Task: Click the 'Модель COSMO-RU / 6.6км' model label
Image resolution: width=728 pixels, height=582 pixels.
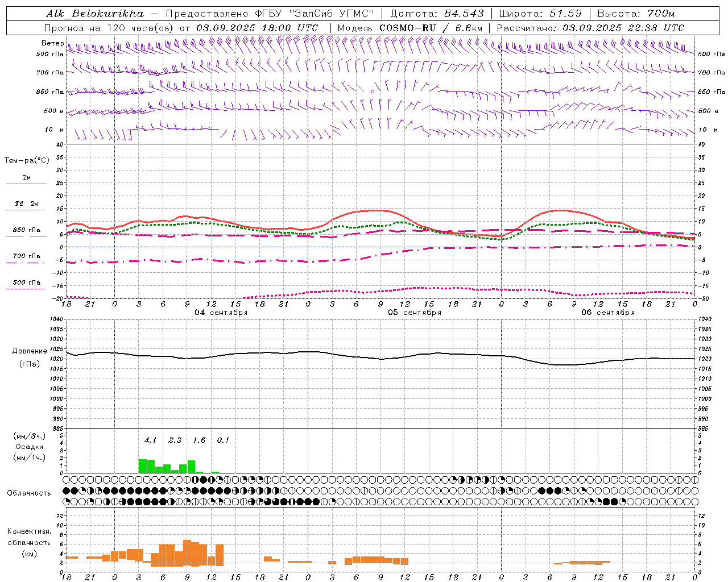Action: (x=410, y=28)
